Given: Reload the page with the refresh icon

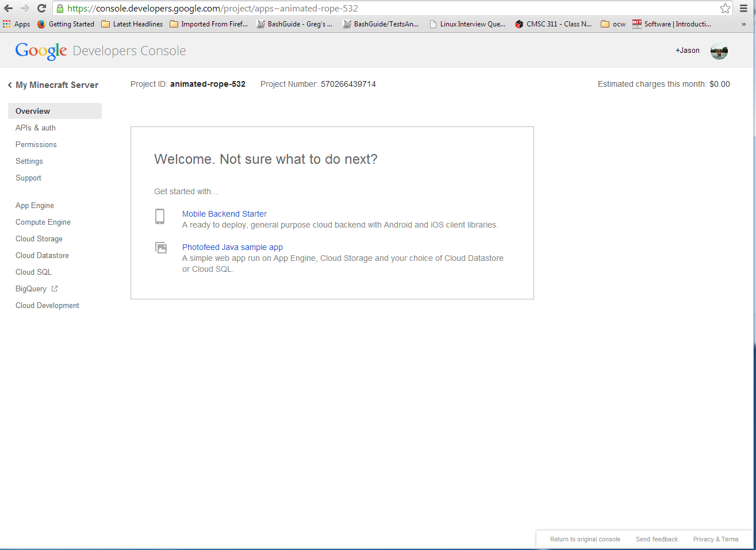Looking at the screenshot, I should click(41, 8).
